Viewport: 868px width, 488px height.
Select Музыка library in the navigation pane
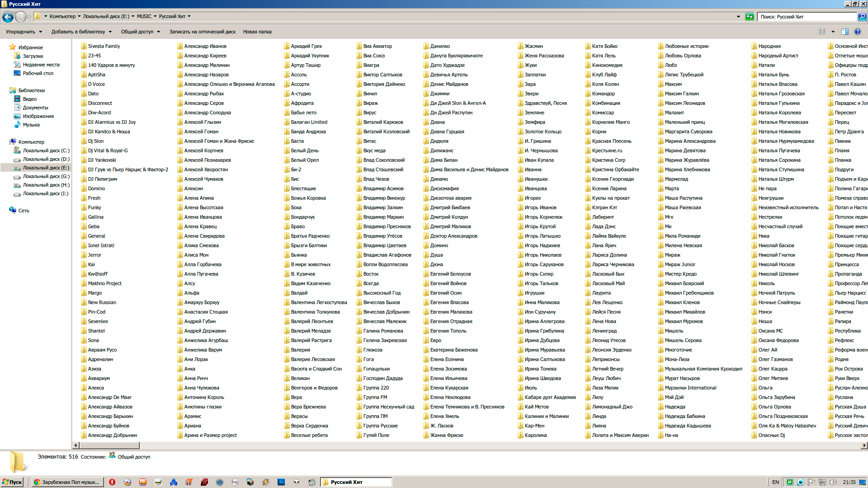click(x=31, y=125)
